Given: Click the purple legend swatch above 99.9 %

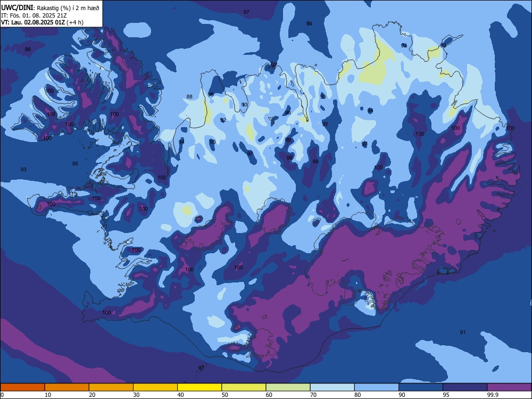Looking at the screenshot, I should coord(509,387).
